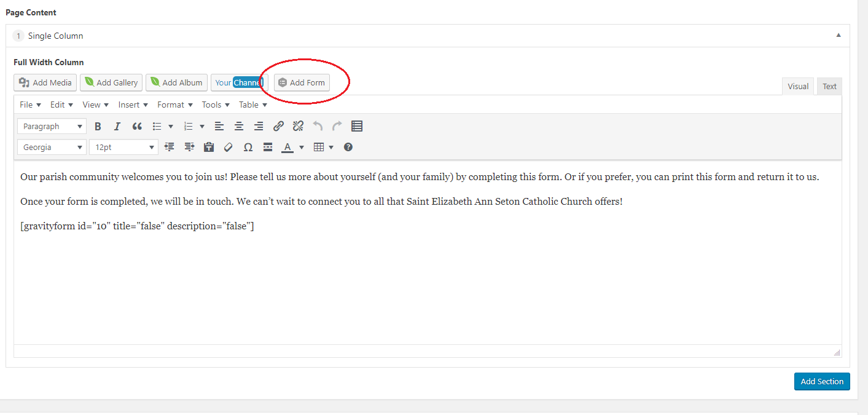Click the insert link icon
Viewport: 868px width, 415px height.
pyautogui.click(x=278, y=127)
